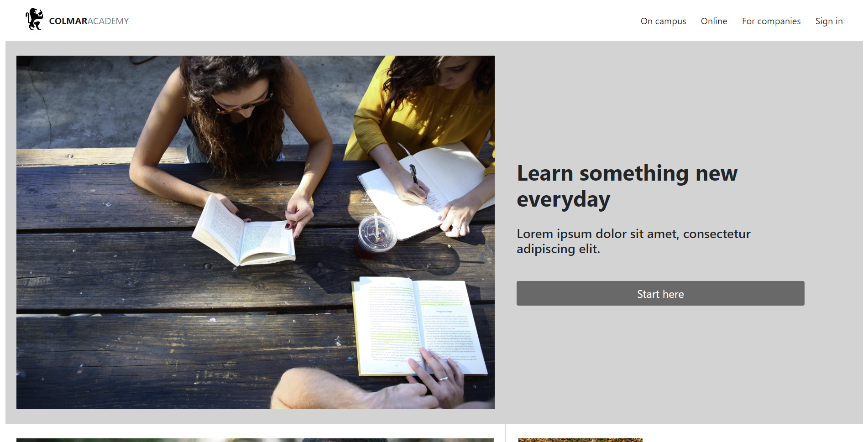The image size is (868, 442).
Task: Click the Learn something new everyday heading
Action: tap(627, 186)
